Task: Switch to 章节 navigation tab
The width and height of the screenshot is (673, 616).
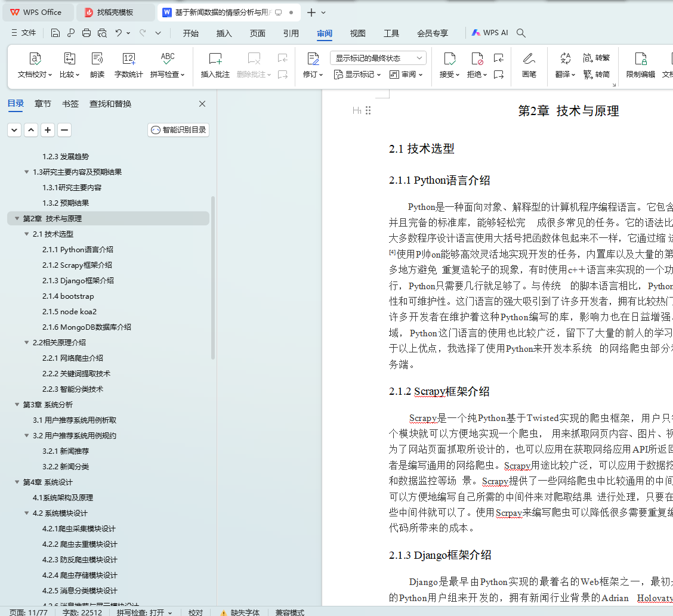Action: (x=42, y=104)
